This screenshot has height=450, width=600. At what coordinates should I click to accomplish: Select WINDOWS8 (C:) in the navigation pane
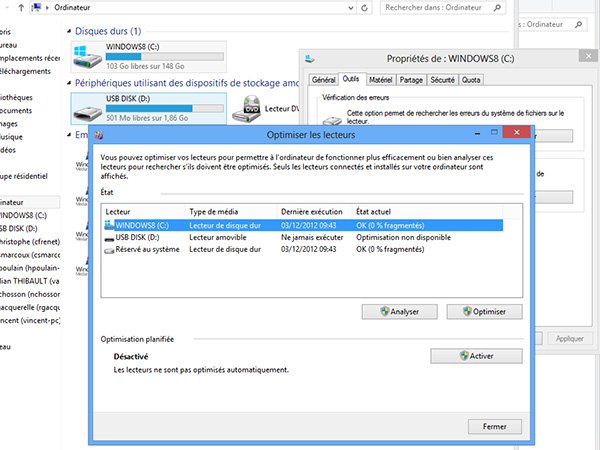coord(23,215)
